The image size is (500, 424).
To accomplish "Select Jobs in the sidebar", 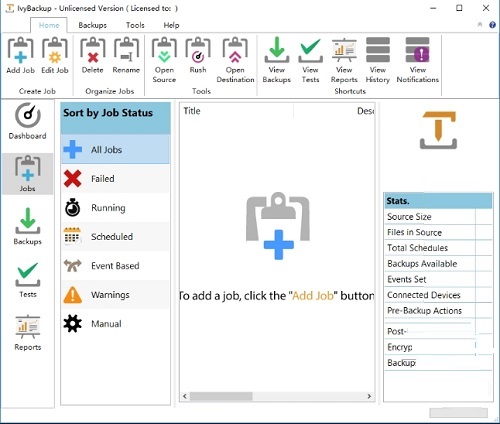I will click(28, 174).
